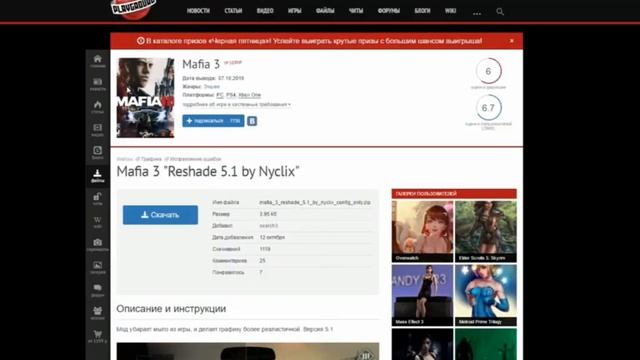
Task: Open the Elder Scrolls 5: Skyrim gallery thumbnail
Action: coord(486,231)
